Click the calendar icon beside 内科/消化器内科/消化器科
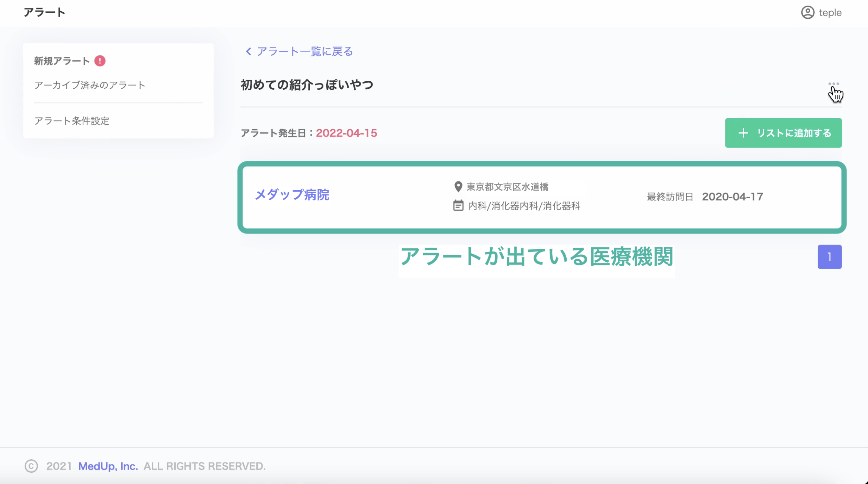 pyautogui.click(x=458, y=205)
